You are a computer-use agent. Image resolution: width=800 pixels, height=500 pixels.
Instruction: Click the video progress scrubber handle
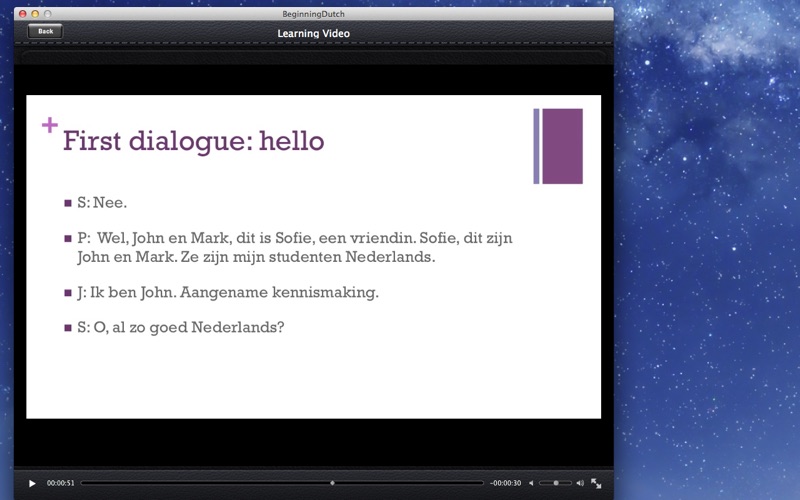click(332, 483)
